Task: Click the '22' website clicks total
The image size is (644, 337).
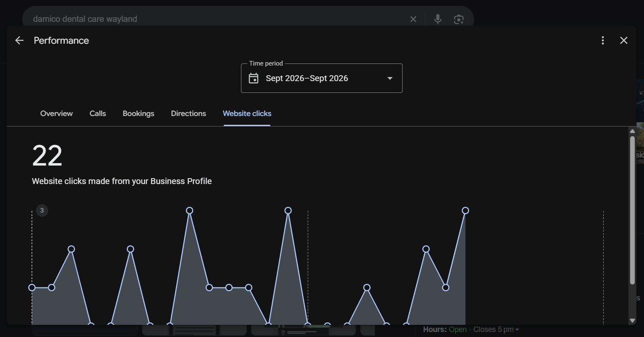Action: (x=47, y=156)
